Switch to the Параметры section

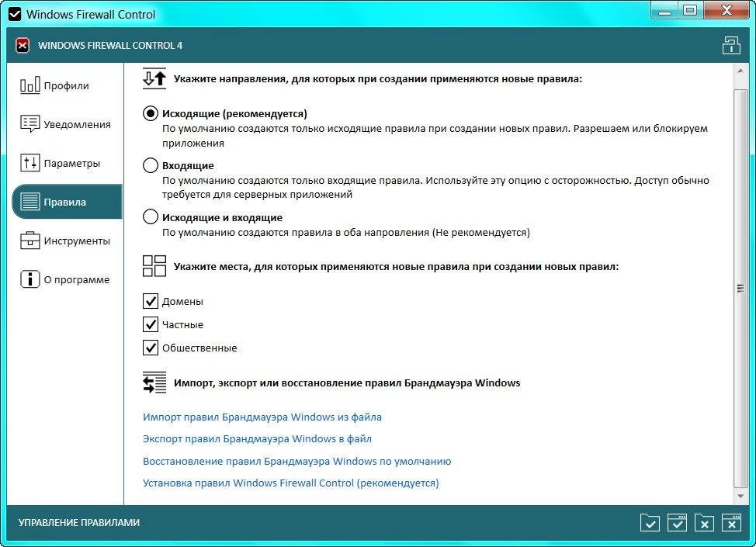click(67, 163)
